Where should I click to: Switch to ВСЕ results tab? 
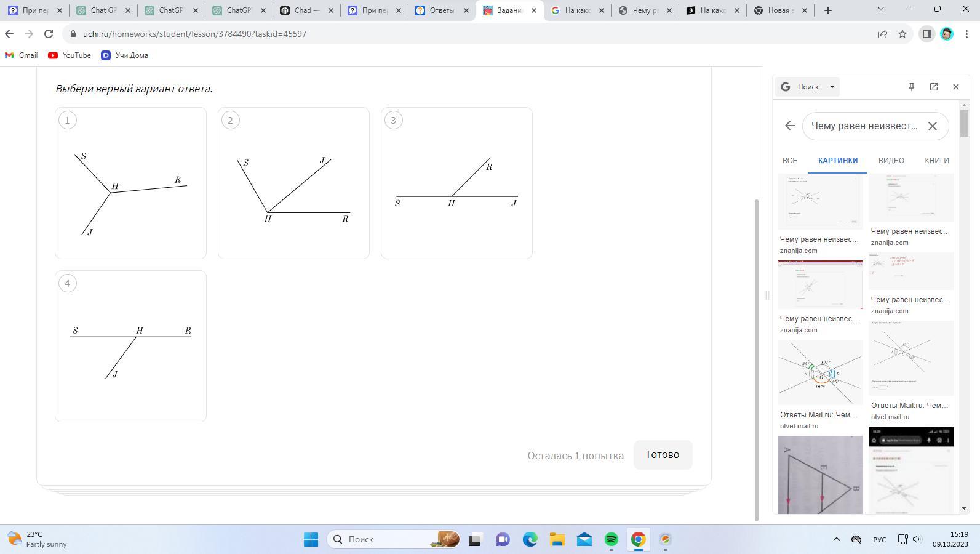pos(790,161)
